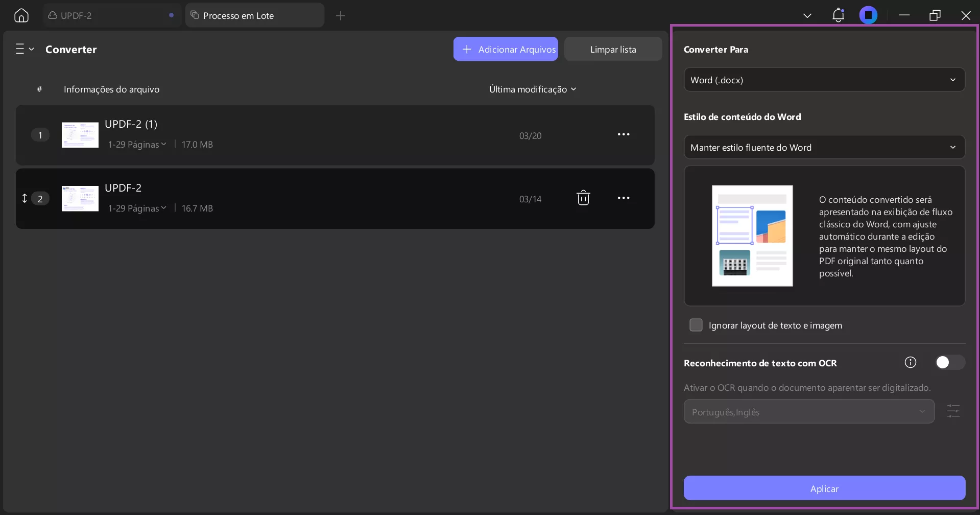Open the batch tools list menu icon
This screenshot has width=980, height=515.
(x=24, y=49)
